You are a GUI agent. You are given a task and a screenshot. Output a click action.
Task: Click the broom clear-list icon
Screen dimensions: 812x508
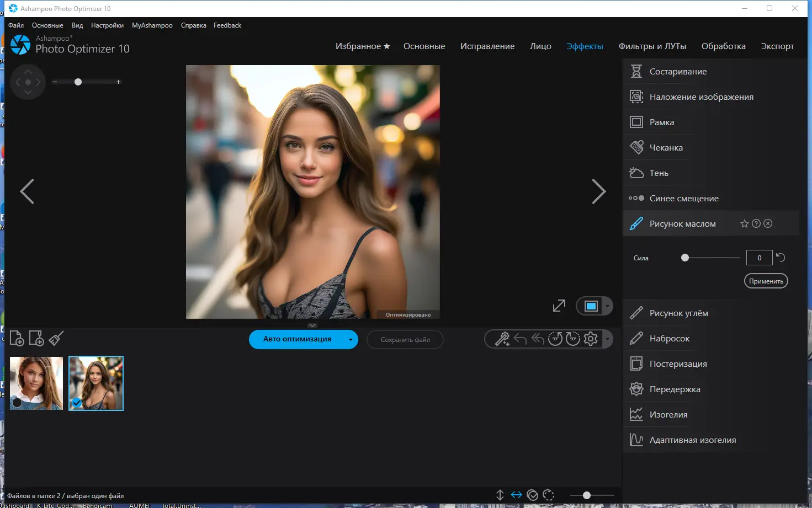56,338
